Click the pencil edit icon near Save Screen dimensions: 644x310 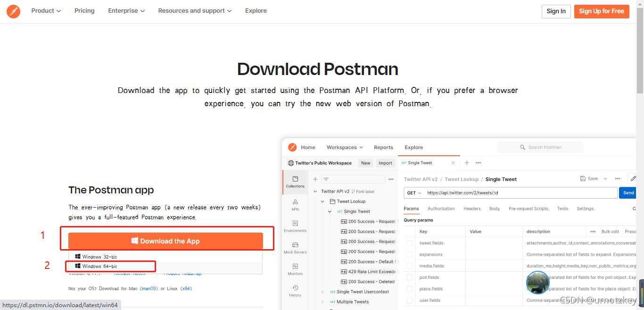coord(633,178)
